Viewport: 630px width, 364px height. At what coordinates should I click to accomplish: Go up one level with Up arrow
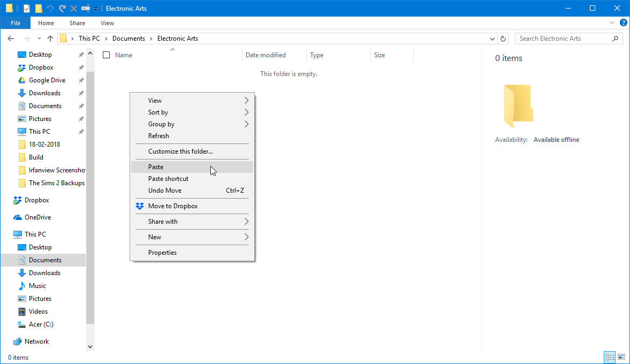click(x=50, y=39)
